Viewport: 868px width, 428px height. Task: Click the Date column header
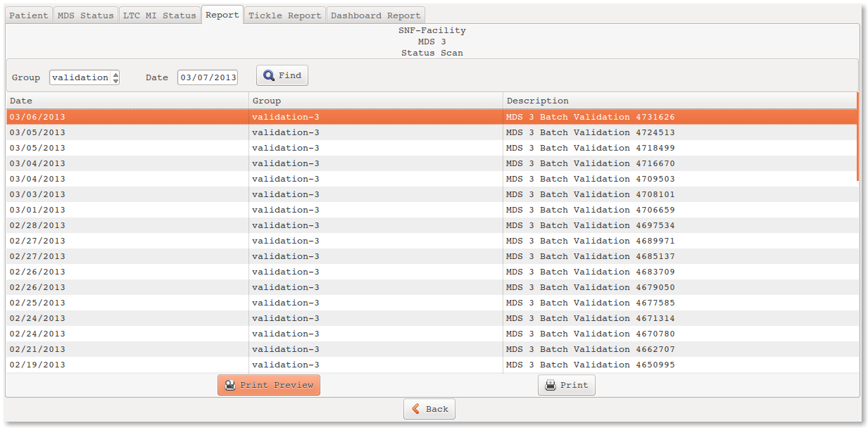127,101
